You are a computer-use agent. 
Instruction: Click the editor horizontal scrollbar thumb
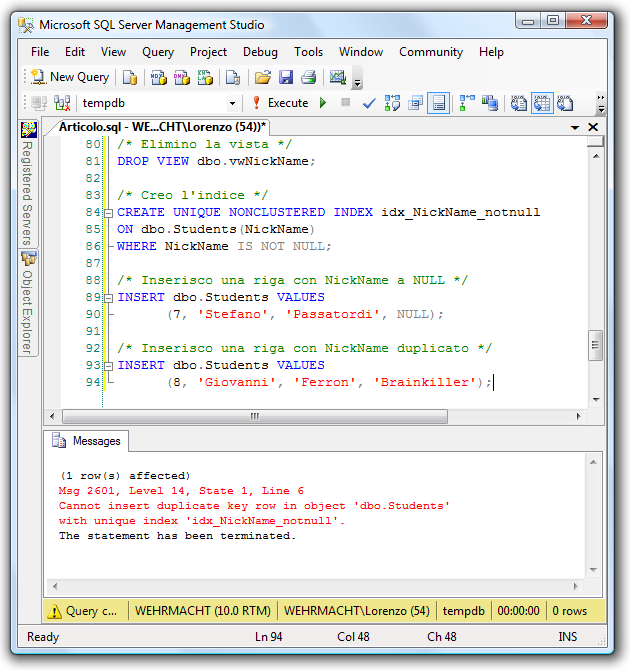point(255,416)
